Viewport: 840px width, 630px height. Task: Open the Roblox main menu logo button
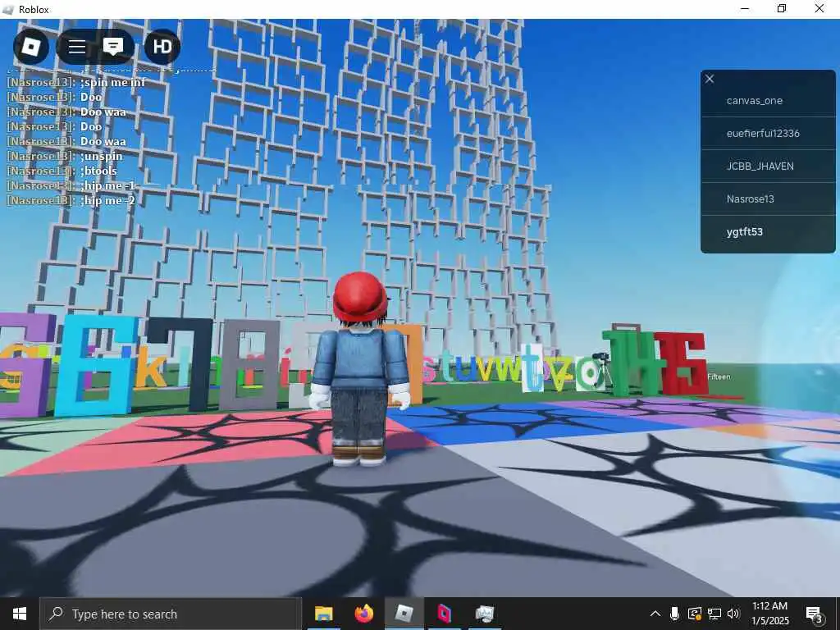pyautogui.click(x=30, y=47)
